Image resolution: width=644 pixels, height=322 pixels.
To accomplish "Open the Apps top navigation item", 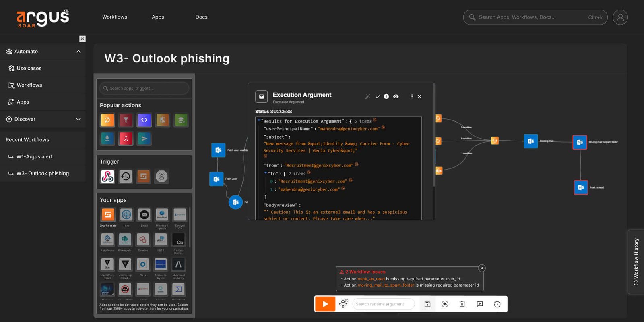I will pyautogui.click(x=158, y=17).
